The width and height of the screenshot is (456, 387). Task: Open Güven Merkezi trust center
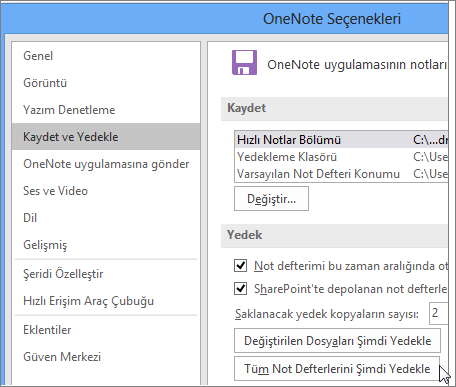[x=106, y=357]
